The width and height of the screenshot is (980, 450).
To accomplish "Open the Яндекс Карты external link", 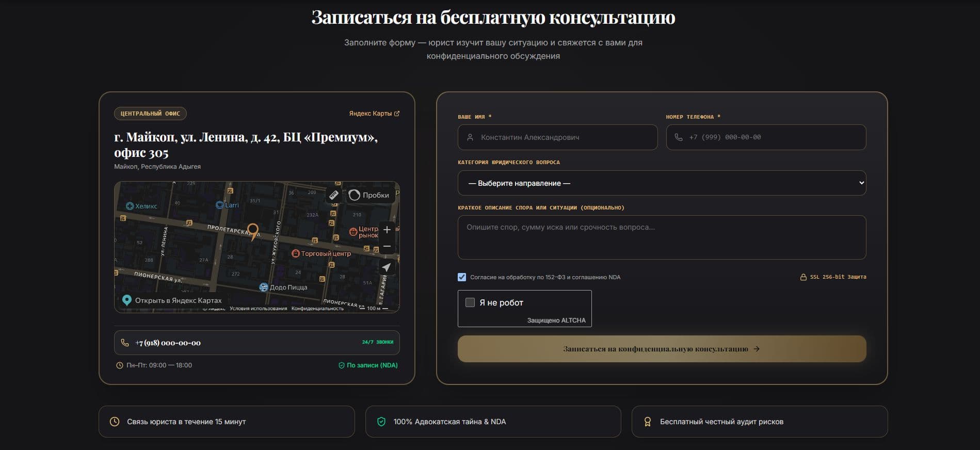I will click(x=374, y=114).
